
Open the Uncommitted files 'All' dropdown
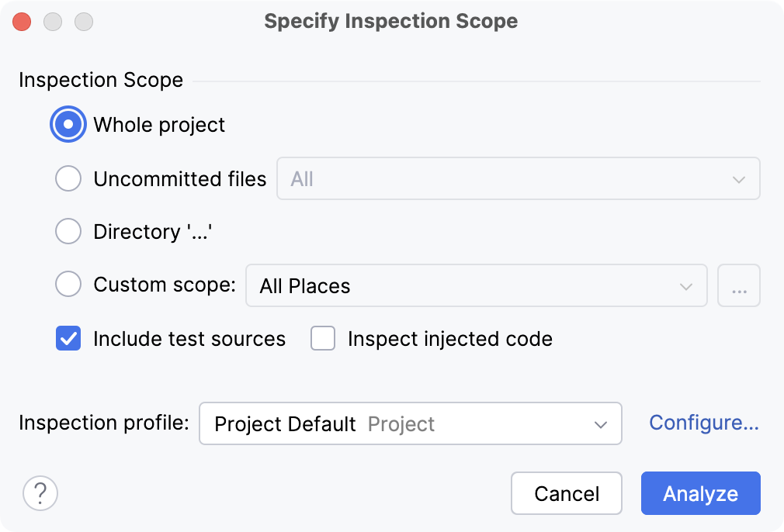pyautogui.click(x=740, y=178)
